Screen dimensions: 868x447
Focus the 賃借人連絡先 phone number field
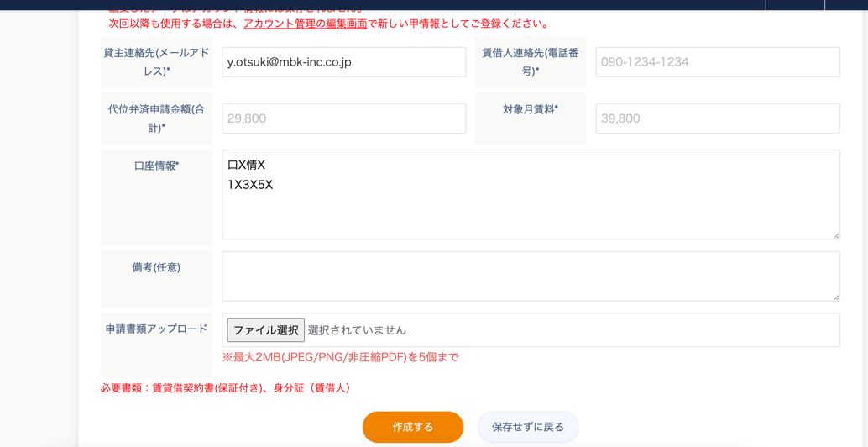(x=717, y=62)
